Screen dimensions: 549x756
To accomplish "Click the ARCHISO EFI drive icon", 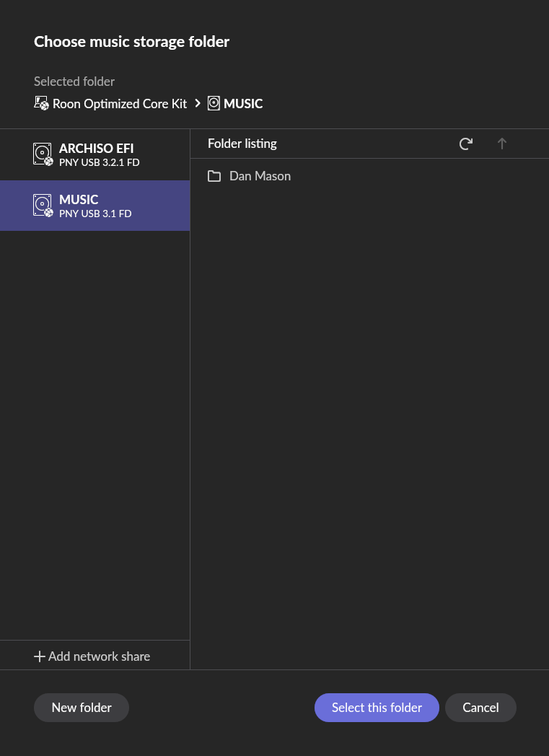I will click(43, 154).
